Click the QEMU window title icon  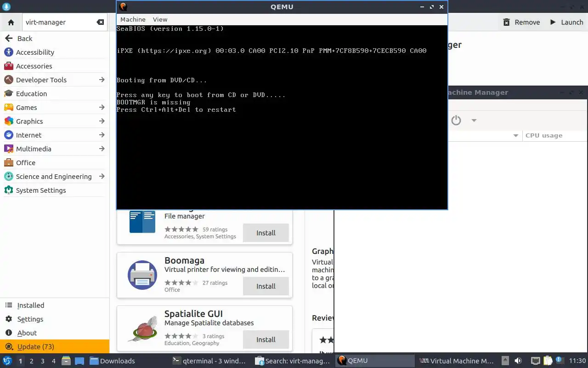[123, 6]
